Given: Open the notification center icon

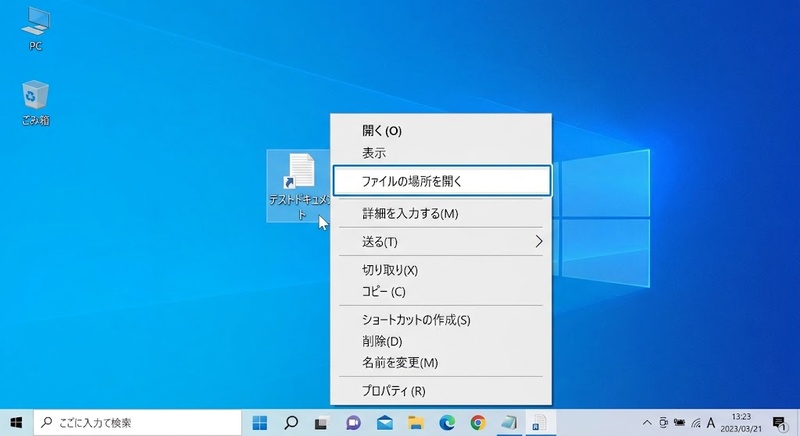Looking at the screenshot, I should [x=779, y=423].
